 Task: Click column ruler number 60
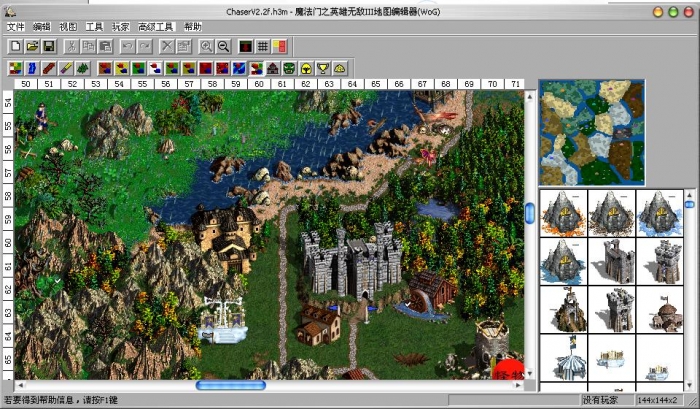click(x=259, y=84)
